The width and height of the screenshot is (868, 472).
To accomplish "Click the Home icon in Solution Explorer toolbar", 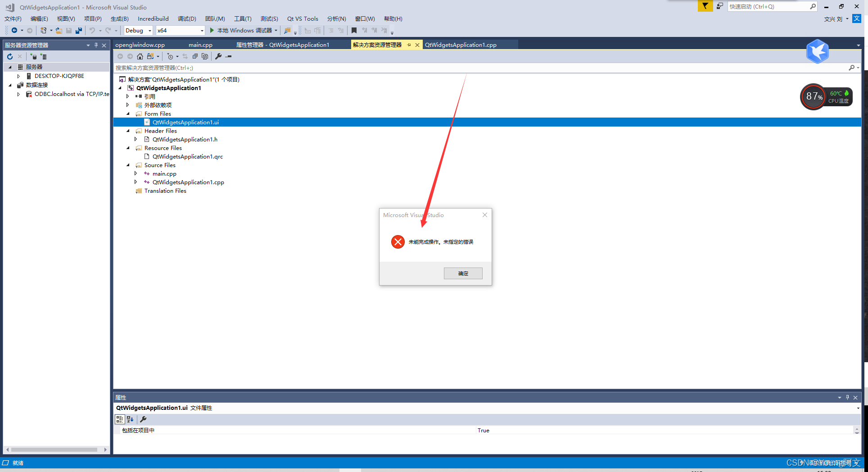I will 140,56.
